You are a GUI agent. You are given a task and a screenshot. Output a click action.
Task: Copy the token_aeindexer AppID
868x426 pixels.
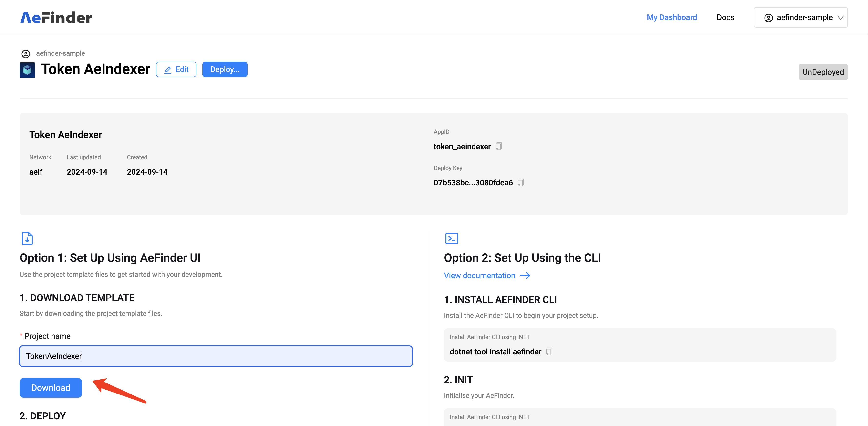498,146
